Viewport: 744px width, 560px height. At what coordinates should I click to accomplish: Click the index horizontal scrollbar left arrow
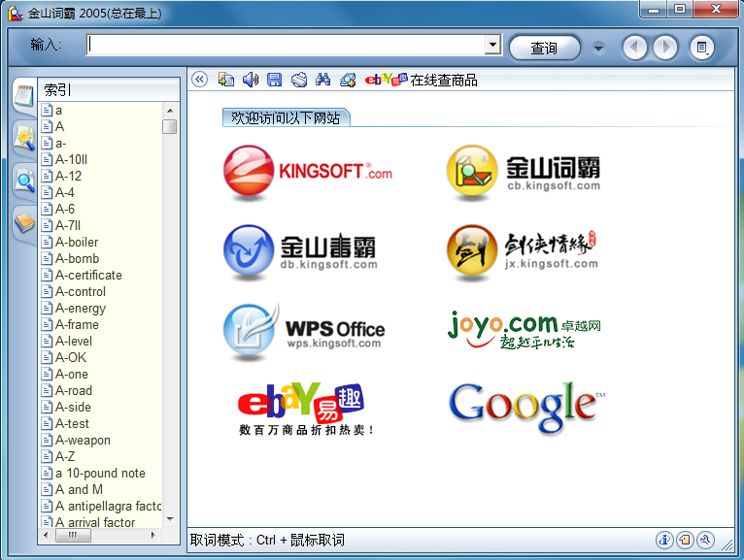pyautogui.click(x=46, y=535)
